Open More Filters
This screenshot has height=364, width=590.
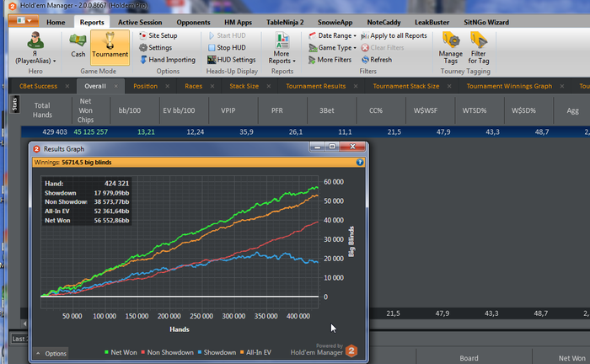pos(330,60)
